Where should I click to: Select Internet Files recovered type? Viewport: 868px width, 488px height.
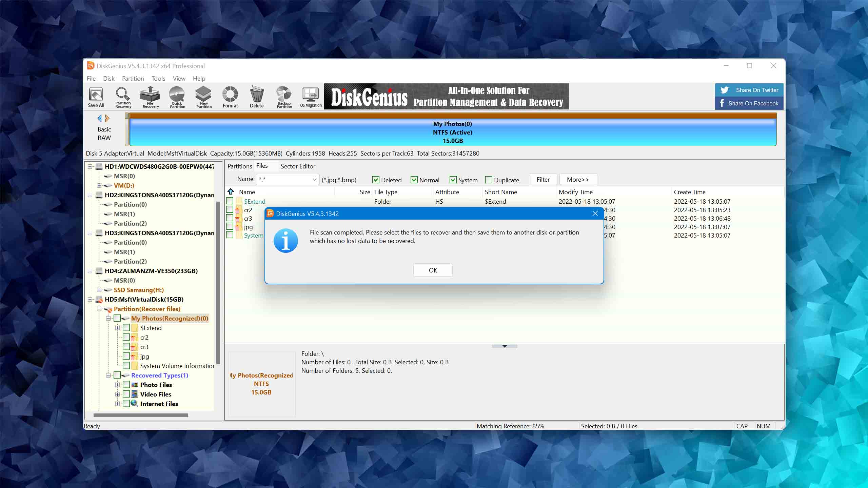(159, 404)
